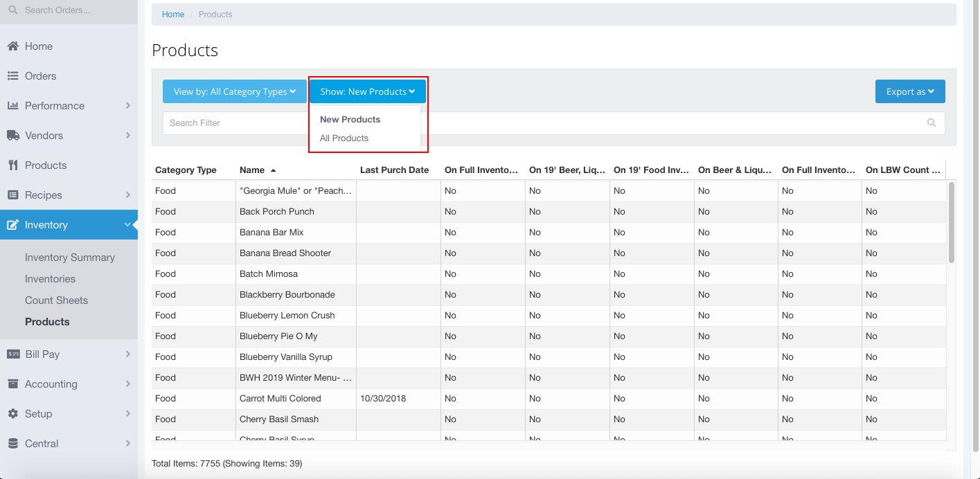980x479 pixels.
Task: Click the Orders list icon
Action: 12,76
